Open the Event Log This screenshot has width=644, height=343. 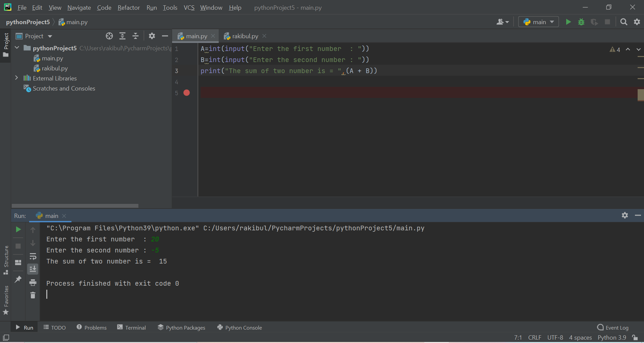pyautogui.click(x=613, y=328)
